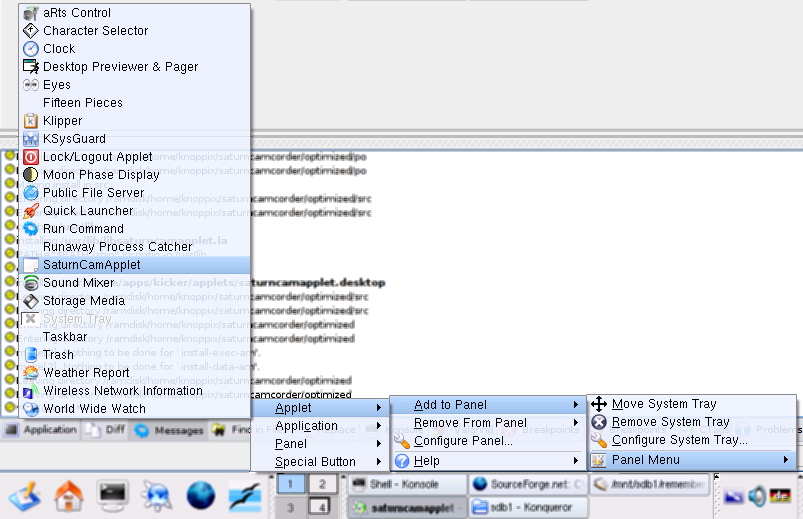The height and width of the screenshot is (519, 803).
Task: Click Configure Panel... menu entry
Action: pyautogui.click(x=463, y=441)
